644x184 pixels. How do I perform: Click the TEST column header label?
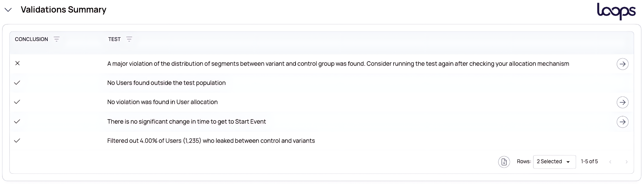[x=114, y=39]
